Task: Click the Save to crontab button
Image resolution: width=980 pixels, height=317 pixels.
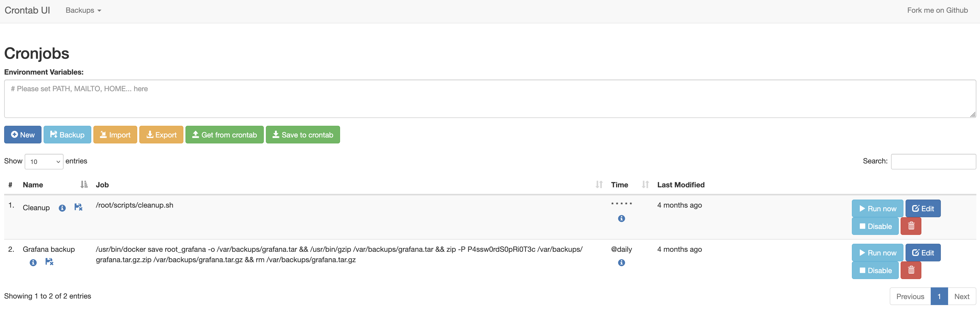Action: (x=302, y=135)
